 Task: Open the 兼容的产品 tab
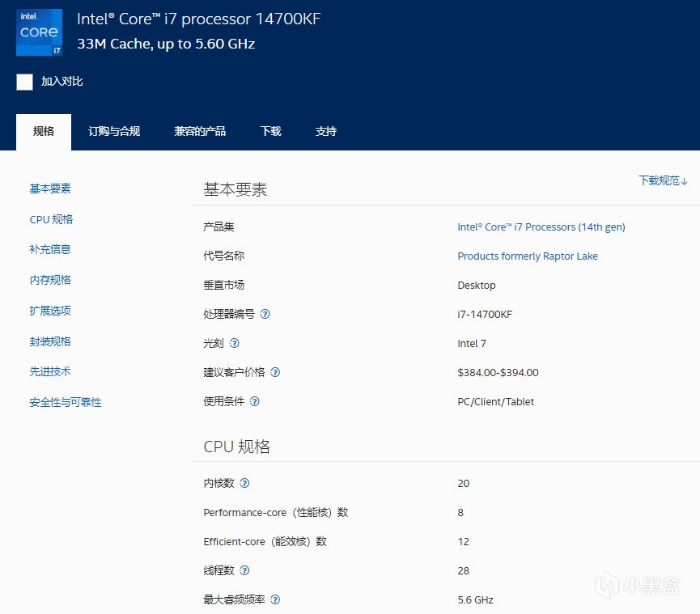(200, 132)
